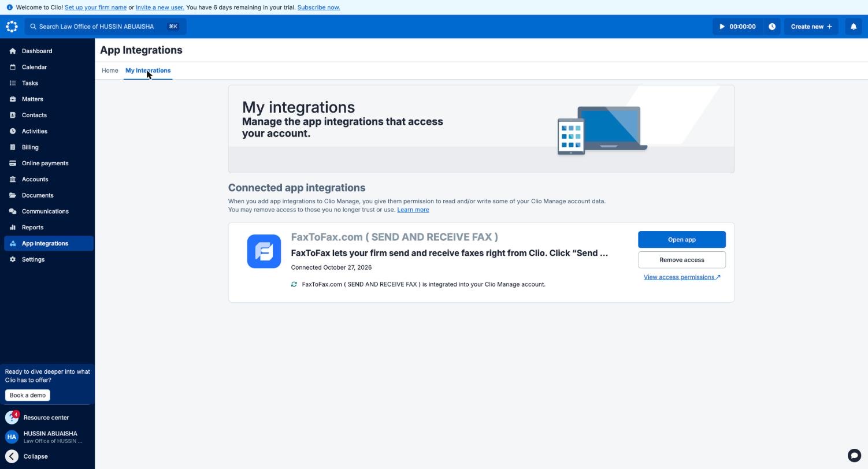This screenshot has width=868, height=469.
Task: Open the Reports chart icon
Action: pos(13,228)
